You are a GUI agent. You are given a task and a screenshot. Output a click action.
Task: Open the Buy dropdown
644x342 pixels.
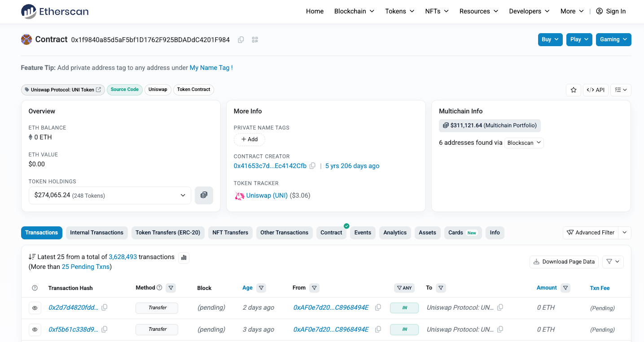[x=550, y=39]
